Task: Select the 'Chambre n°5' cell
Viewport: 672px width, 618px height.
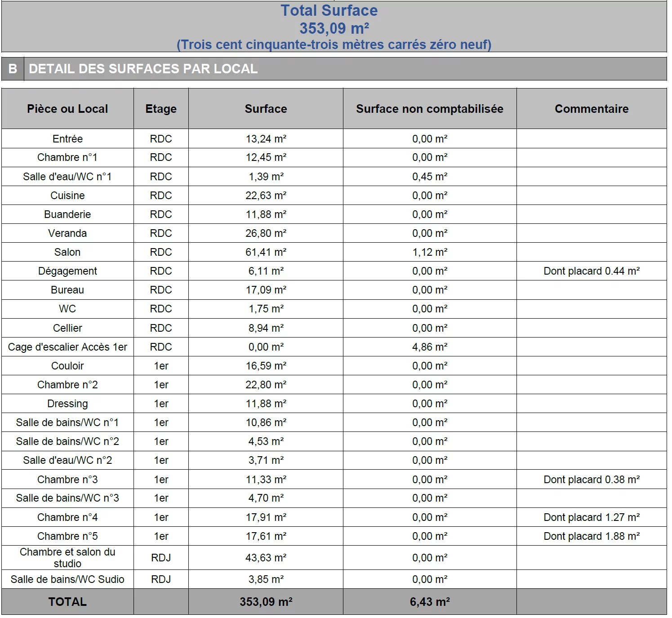Action: (67, 536)
